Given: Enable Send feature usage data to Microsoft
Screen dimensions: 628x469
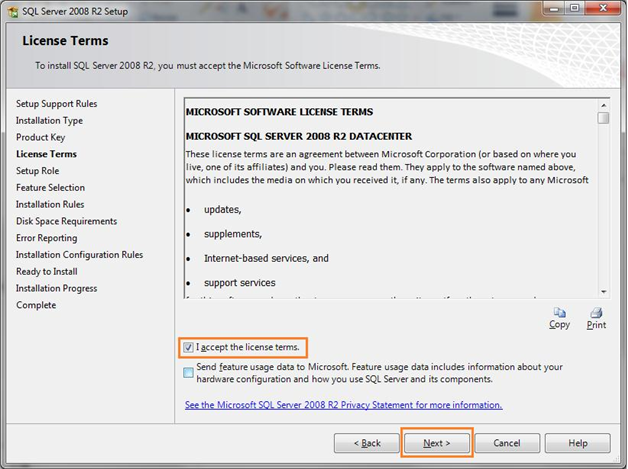Looking at the screenshot, I should pyautogui.click(x=188, y=373).
